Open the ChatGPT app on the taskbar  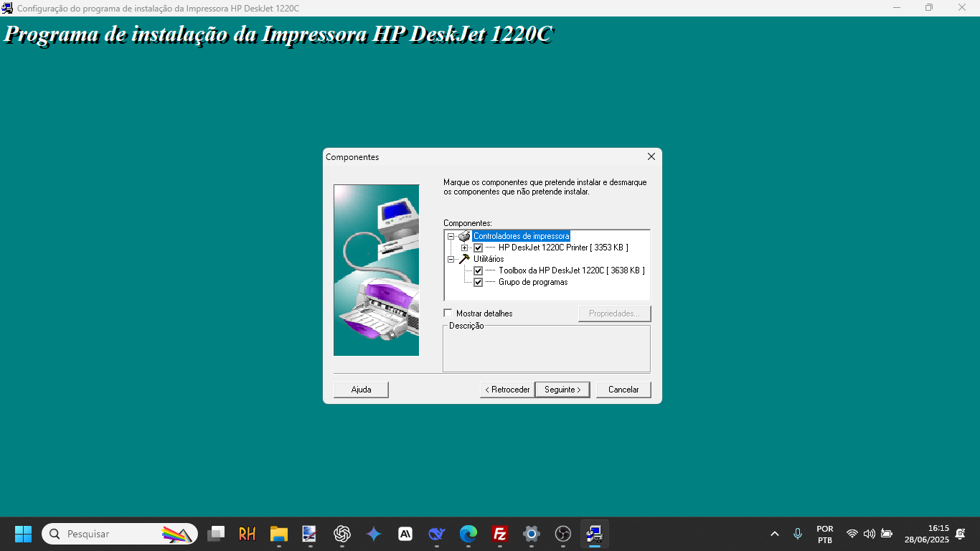[342, 534]
